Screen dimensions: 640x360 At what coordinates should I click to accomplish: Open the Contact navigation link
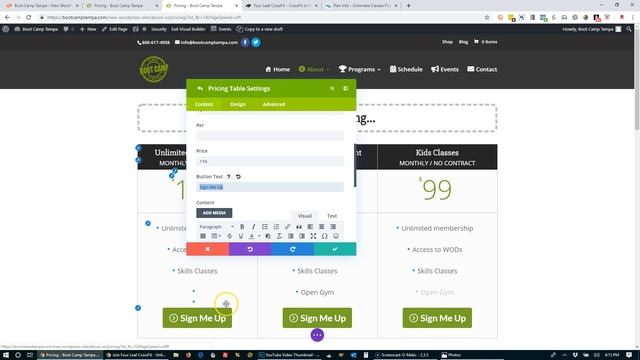[x=482, y=69]
